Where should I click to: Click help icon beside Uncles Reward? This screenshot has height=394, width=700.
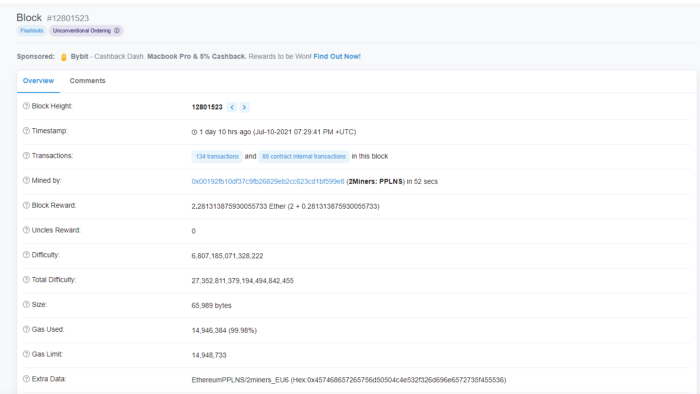click(x=26, y=230)
